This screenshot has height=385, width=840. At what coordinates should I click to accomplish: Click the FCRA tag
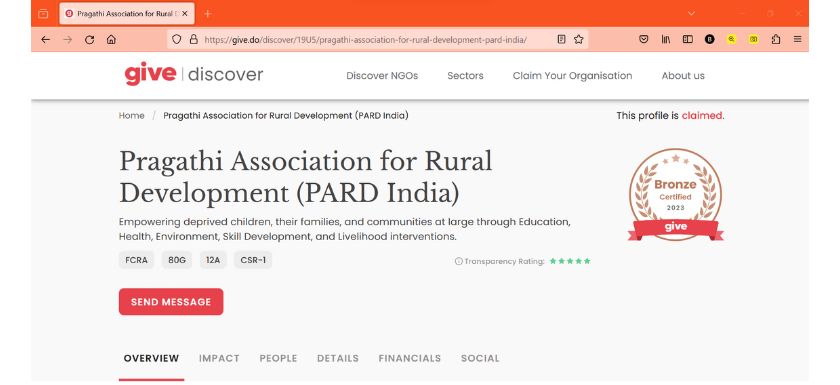tap(137, 260)
